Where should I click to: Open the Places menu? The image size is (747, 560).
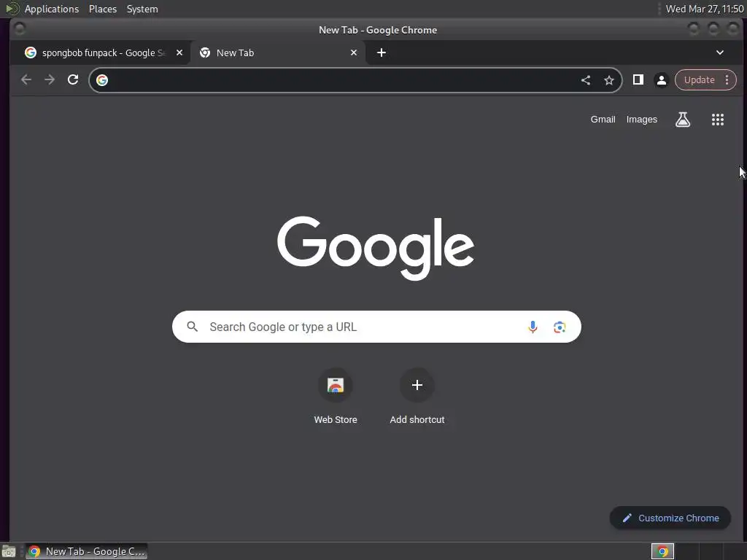(x=102, y=9)
